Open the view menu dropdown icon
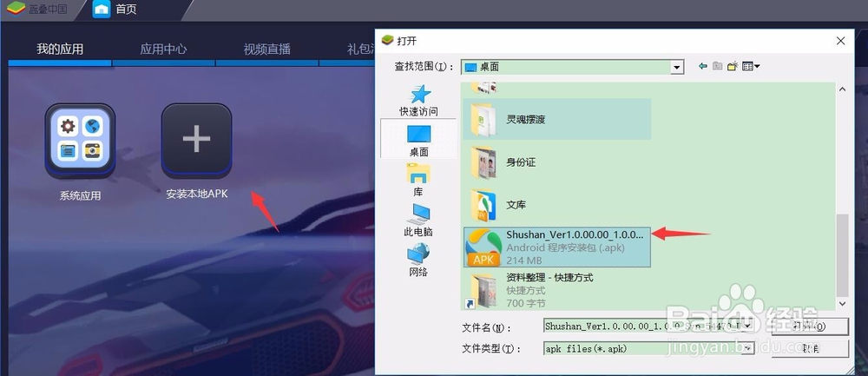 tap(751, 67)
